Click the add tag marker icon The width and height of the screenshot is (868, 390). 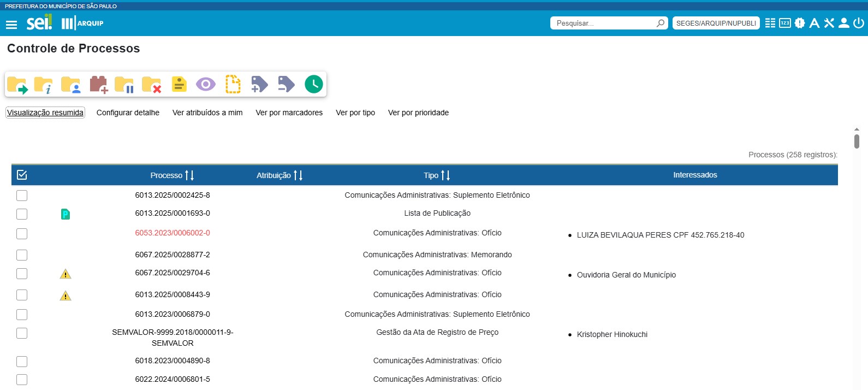click(x=259, y=85)
